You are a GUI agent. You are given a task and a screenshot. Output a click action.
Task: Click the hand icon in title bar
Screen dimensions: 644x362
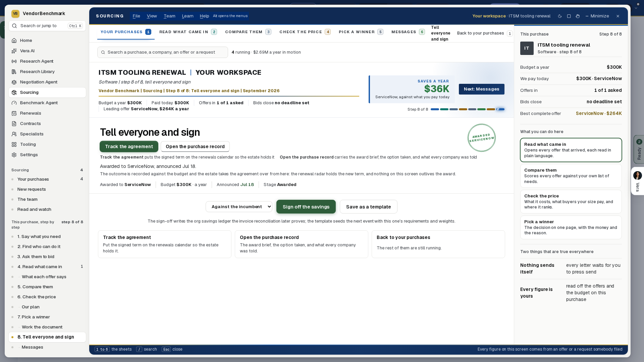[x=578, y=16]
